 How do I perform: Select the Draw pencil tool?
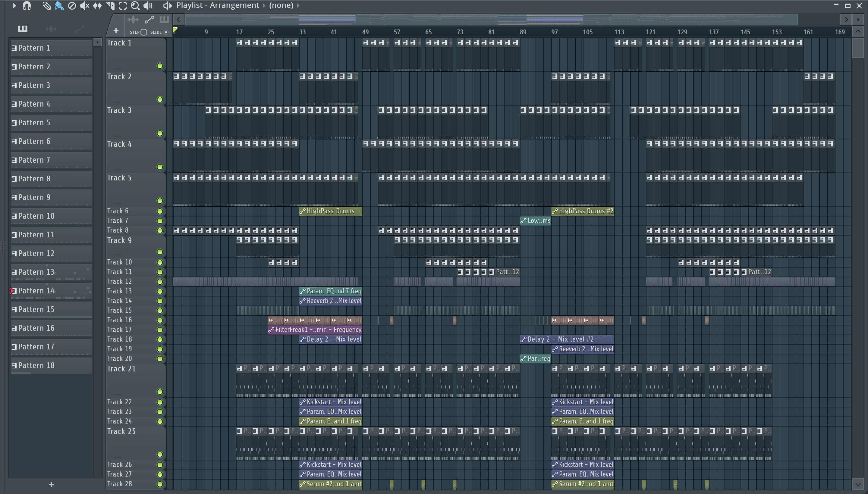(46, 5)
